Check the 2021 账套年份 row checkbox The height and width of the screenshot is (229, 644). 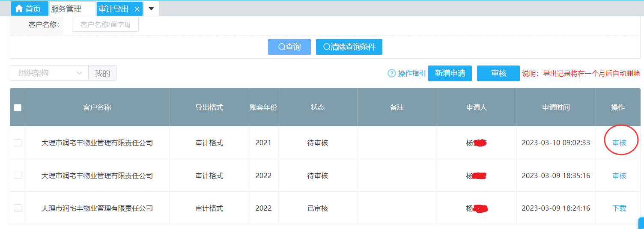pos(18,143)
